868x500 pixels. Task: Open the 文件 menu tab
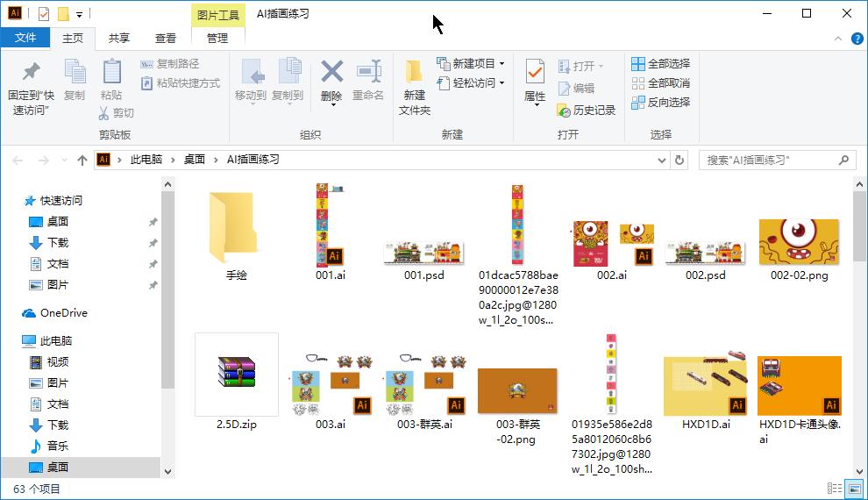tap(25, 38)
